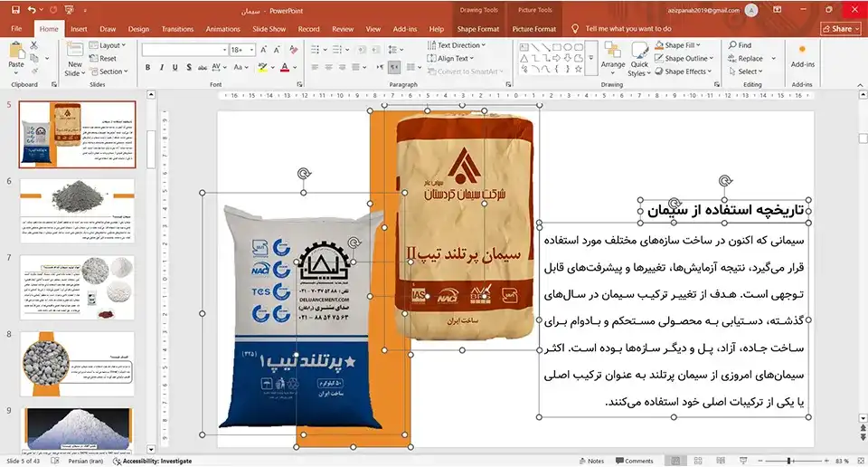This screenshot has width=868, height=467.
Task: Open the Arrange options
Action: [613, 57]
